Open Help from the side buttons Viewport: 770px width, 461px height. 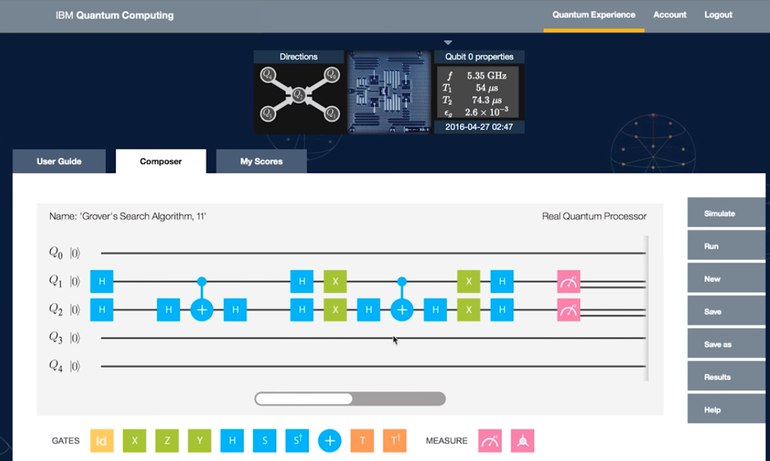[726, 409]
